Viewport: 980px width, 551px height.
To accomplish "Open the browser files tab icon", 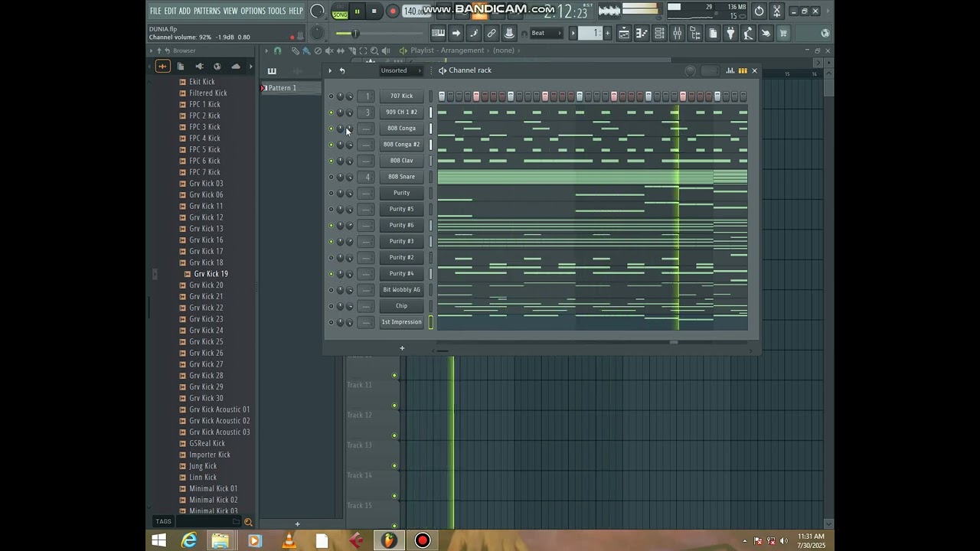I will (181, 66).
